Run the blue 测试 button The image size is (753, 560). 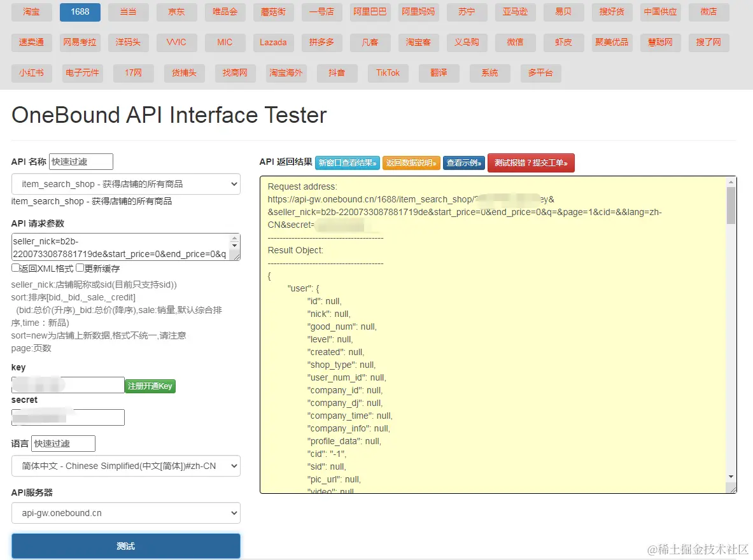[x=126, y=546]
